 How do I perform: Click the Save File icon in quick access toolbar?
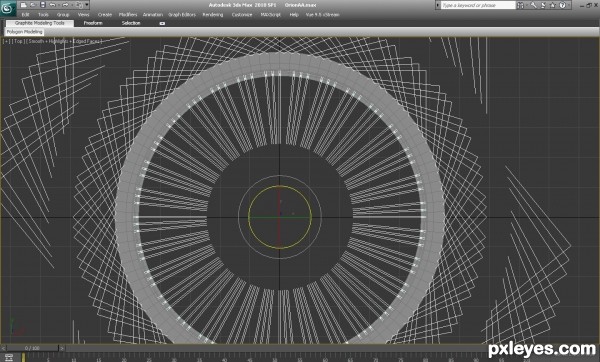tap(43, 5)
